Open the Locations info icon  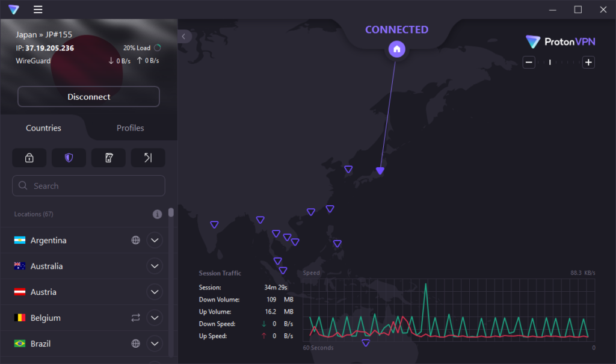click(x=157, y=214)
